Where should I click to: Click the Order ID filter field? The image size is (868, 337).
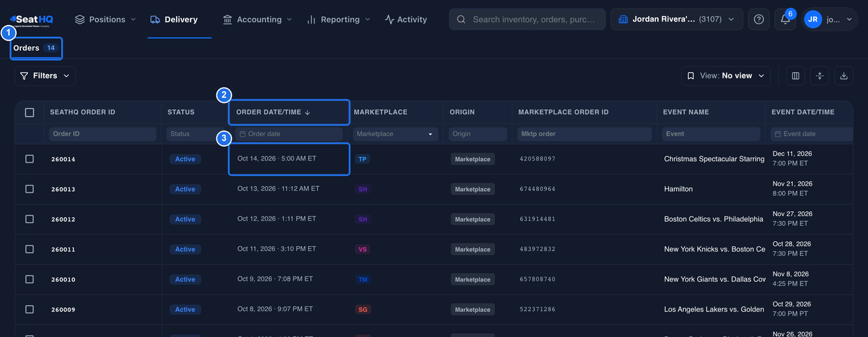point(104,134)
